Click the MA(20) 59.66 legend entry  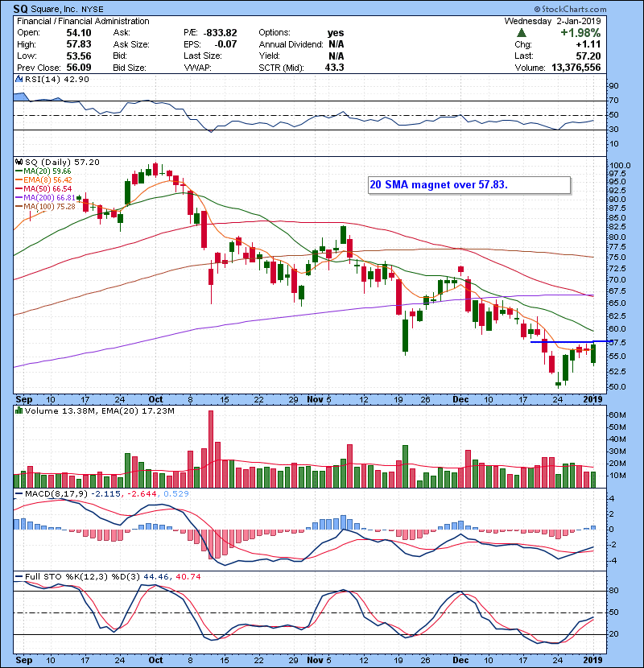[x=43, y=171]
